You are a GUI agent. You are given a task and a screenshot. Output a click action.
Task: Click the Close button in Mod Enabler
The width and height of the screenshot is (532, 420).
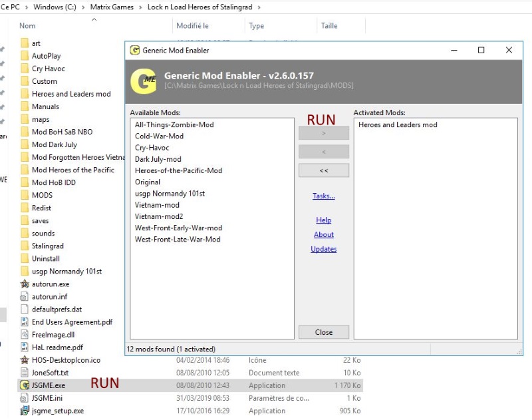[324, 332]
